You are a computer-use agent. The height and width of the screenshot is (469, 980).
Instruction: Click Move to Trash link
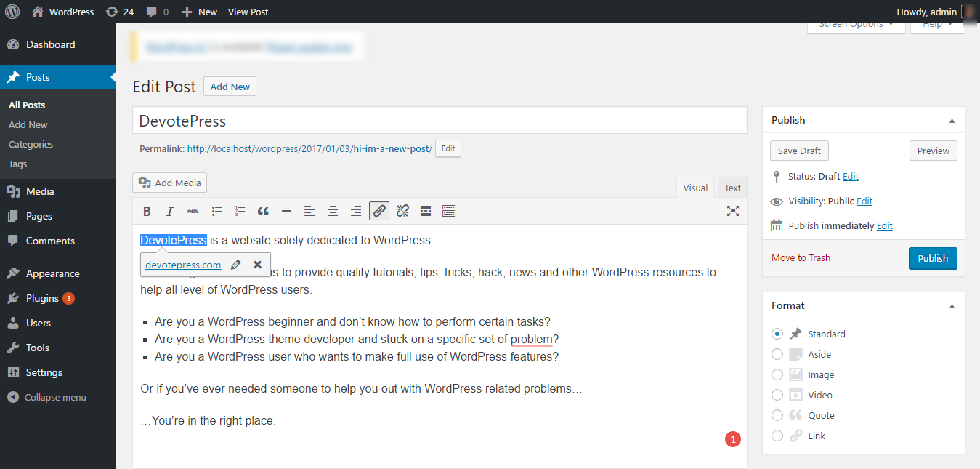(x=801, y=258)
